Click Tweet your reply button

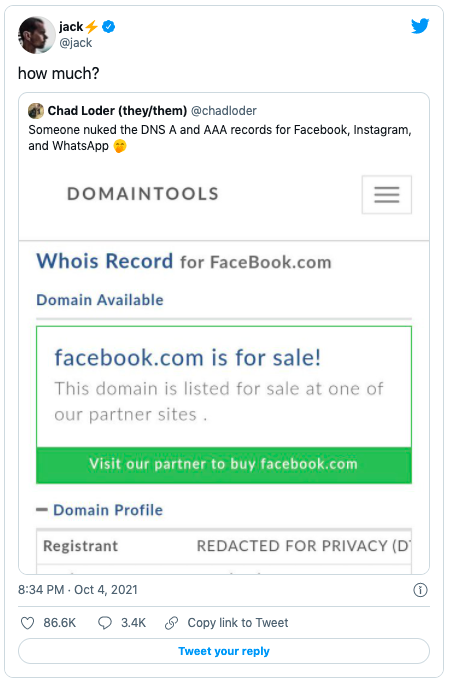224,651
